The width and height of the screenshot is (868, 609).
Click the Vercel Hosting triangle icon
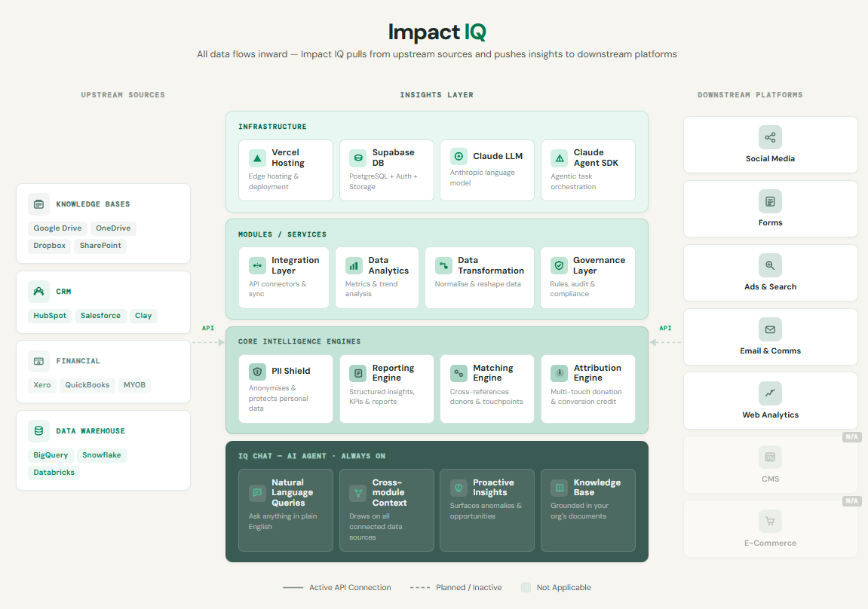pos(257,158)
